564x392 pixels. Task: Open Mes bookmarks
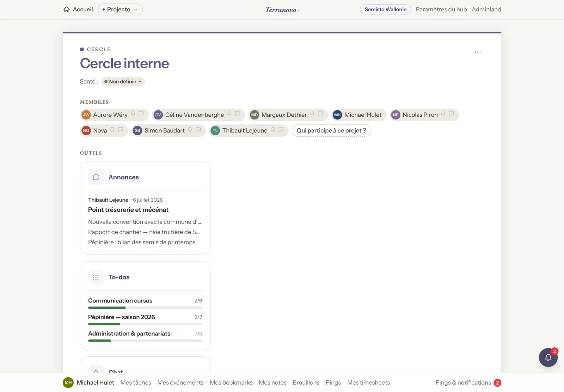tap(231, 382)
